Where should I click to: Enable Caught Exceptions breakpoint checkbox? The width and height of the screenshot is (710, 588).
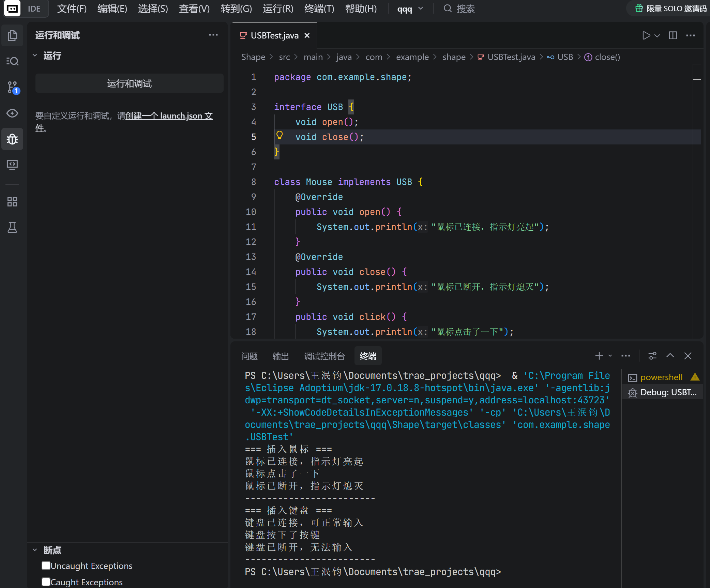click(x=46, y=582)
